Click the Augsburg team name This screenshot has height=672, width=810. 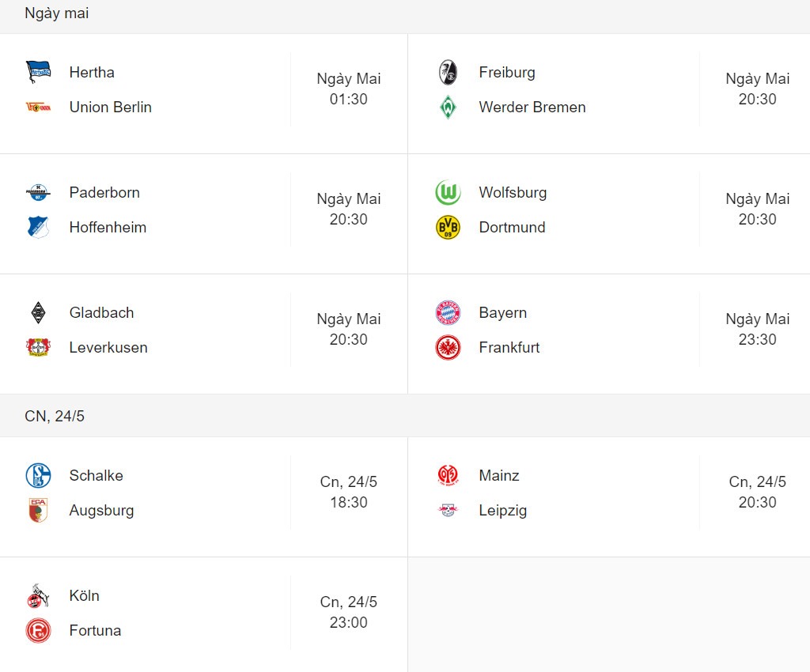coord(101,511)
